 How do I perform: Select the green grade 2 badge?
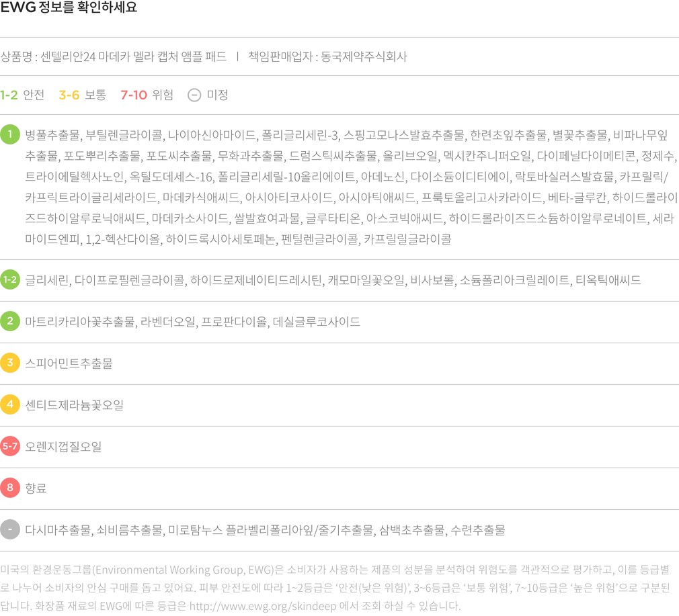click(10, 321)
